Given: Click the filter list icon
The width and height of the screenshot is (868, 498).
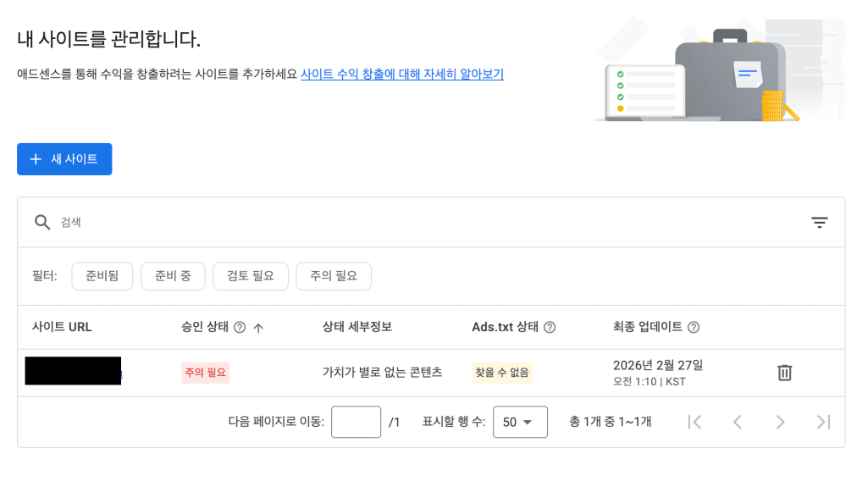Looking at the screenshot, I should [819, 223].
